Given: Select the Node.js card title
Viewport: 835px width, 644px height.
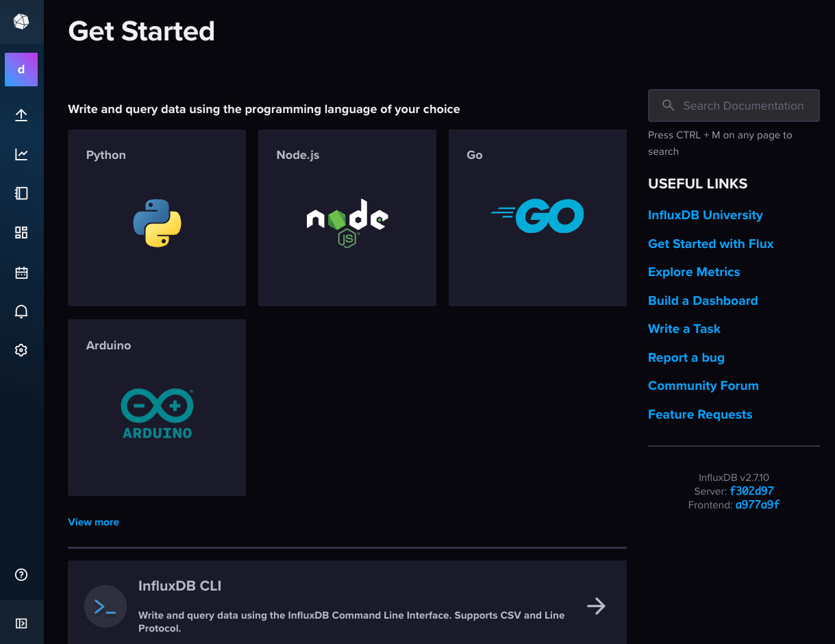Looking at the screenshot, I should click(298, 156).
